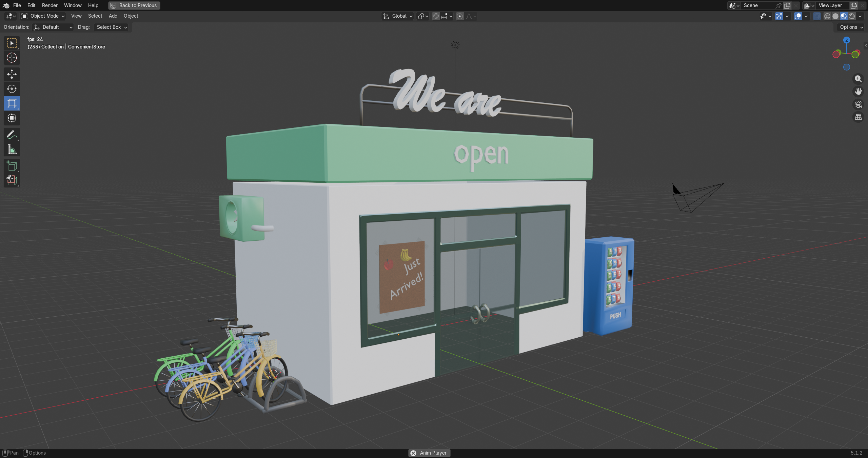Open the browse Scene selector
This screenshot has width=868, height=458.
pos(734,5)
